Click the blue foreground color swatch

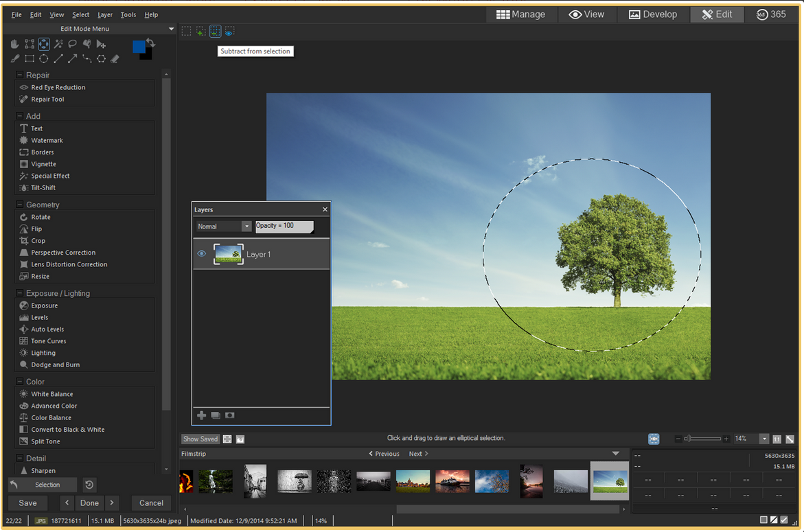139,47
